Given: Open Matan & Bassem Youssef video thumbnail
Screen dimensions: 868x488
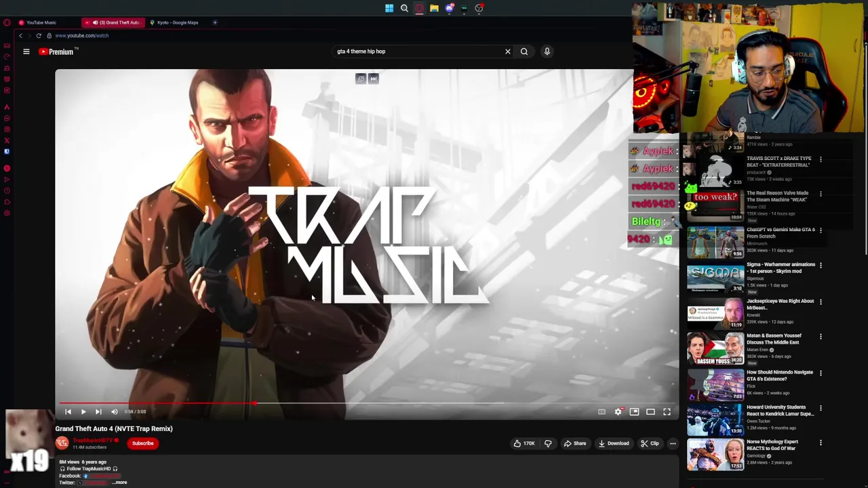Looking at the screenshot, I should coord(715,348).
